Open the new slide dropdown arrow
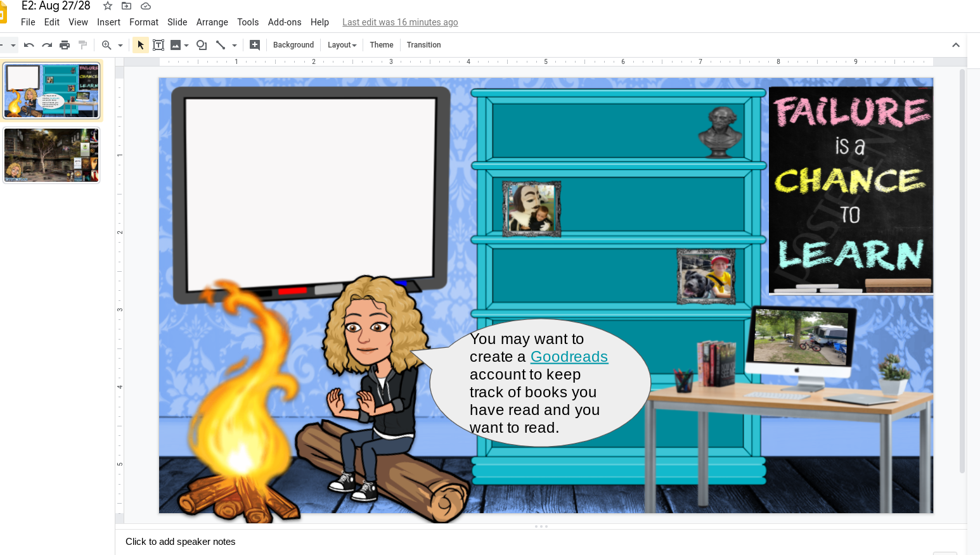Viewport: 980px width, 555px height. [x=12, y=46]
